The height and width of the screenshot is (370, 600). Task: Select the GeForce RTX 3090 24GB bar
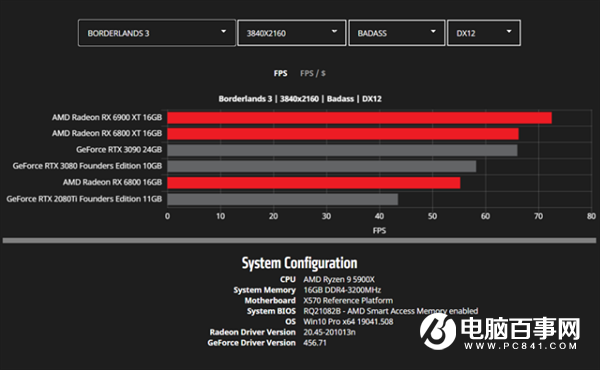tap(342, 150)
